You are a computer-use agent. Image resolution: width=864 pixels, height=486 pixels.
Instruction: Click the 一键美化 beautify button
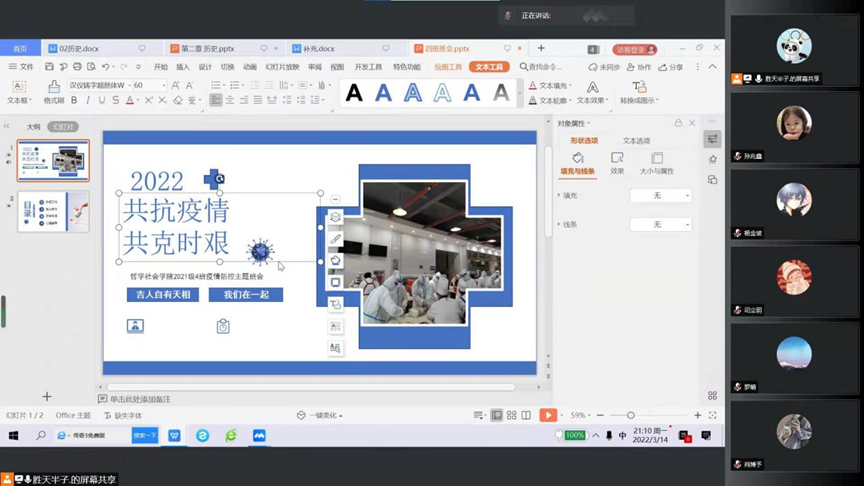point(320,415)
